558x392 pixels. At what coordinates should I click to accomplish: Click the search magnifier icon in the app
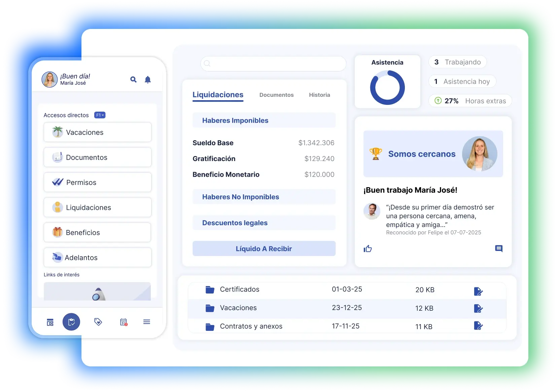coord(133,80)
